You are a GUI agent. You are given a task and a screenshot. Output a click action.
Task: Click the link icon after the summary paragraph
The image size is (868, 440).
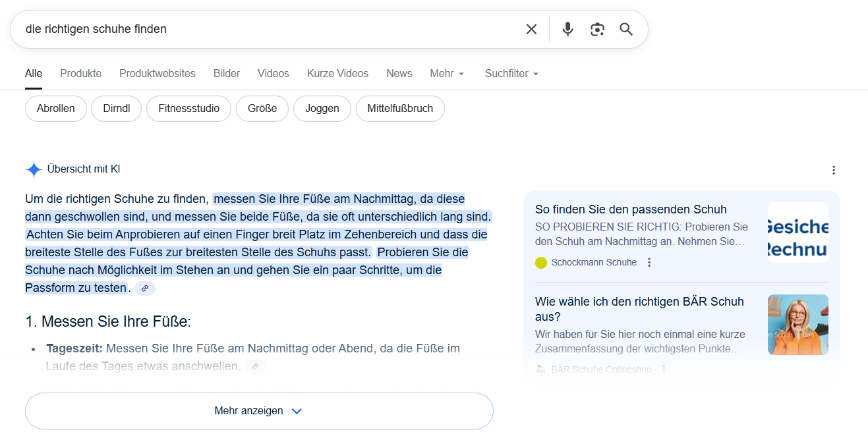145,289
